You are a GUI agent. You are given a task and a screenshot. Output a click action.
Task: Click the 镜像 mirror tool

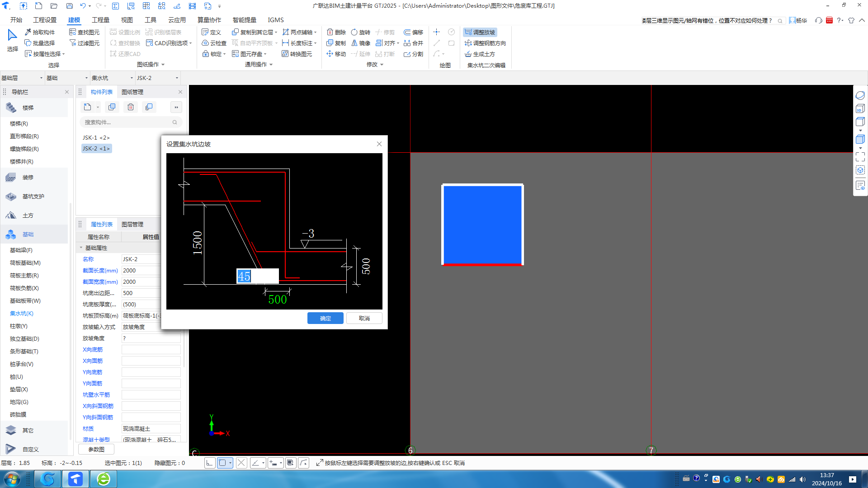(361, 43)
